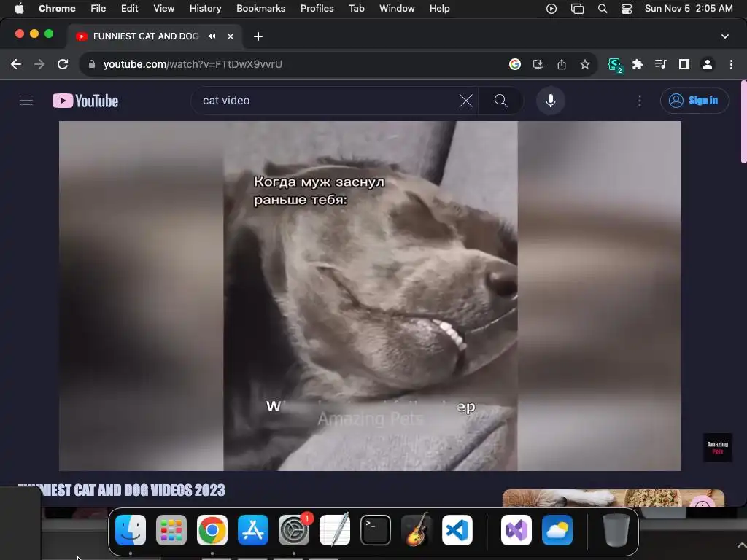Image resolution: width=747 pixels, height=560 pixels.
Task: Open media controls in the Chrome toolbar
Action: click(x=660, y=64)
